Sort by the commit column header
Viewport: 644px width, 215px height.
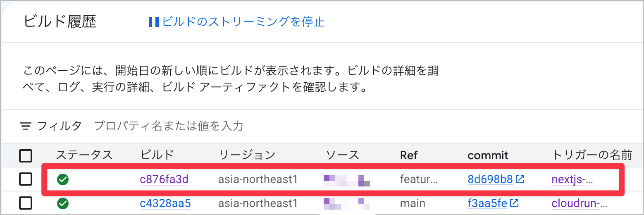488,155
